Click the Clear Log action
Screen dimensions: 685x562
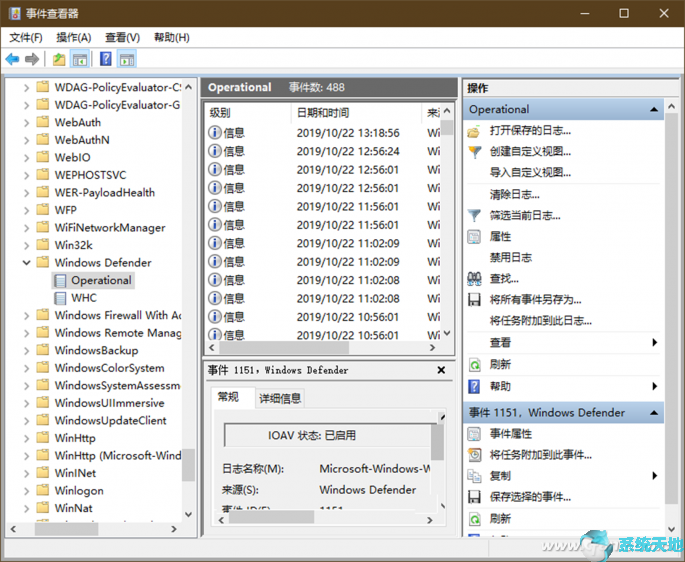click(515, 194)
